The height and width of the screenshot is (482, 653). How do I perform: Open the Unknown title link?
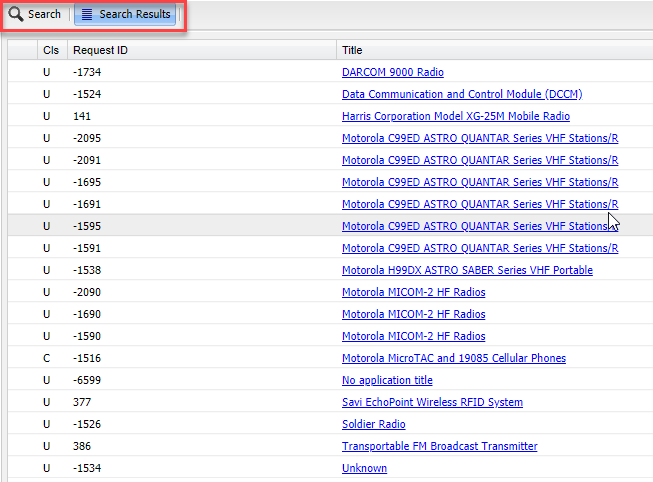coord(364,468)
